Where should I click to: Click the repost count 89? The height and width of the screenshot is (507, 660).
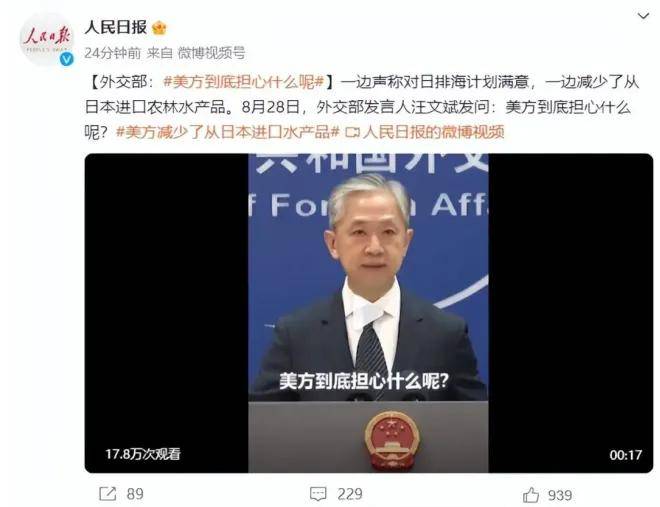135,494
